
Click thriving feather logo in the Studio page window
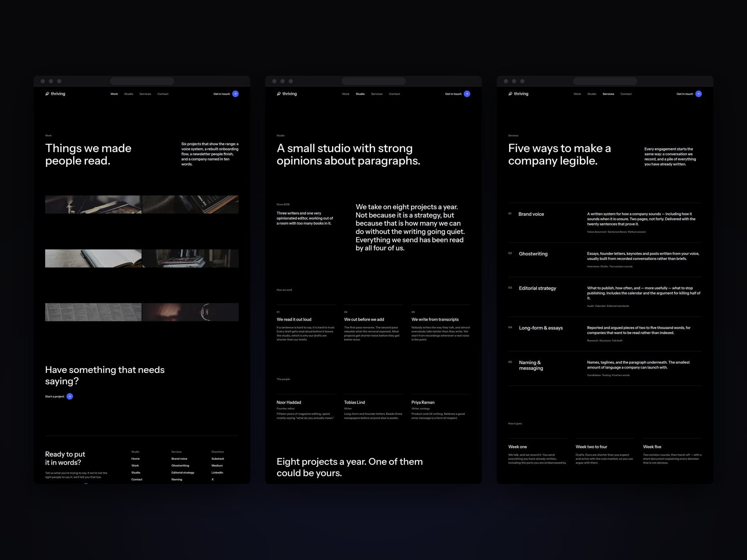pos(287,94)
